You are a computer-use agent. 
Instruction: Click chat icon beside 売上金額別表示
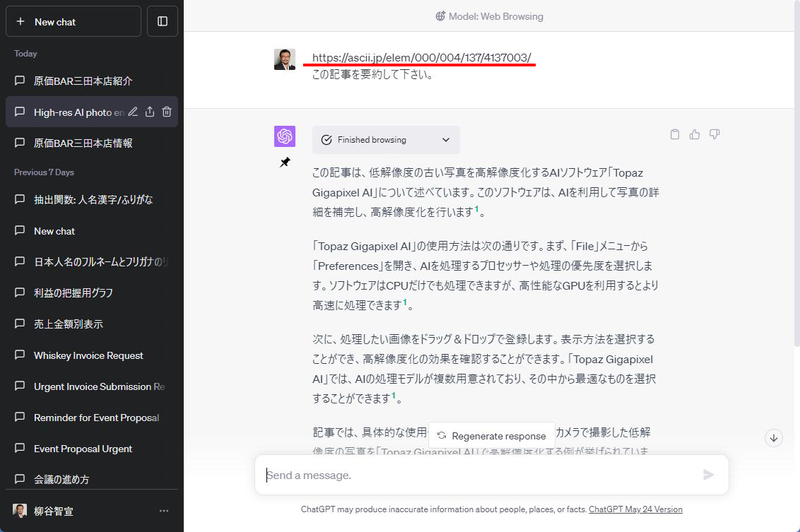19,323
